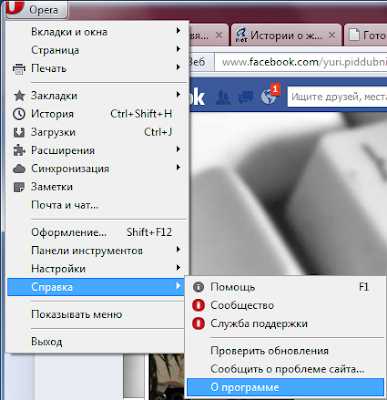Open the Панели инструментов submenu
Viewport: 387px width, 400px height.
[97, 251]
